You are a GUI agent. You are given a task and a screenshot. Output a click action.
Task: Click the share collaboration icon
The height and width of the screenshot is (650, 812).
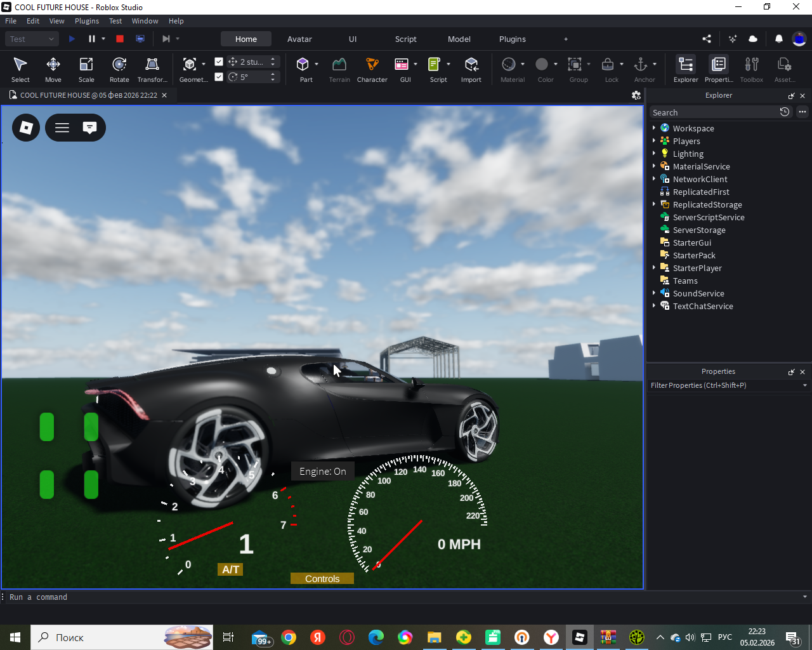point(707,39)
